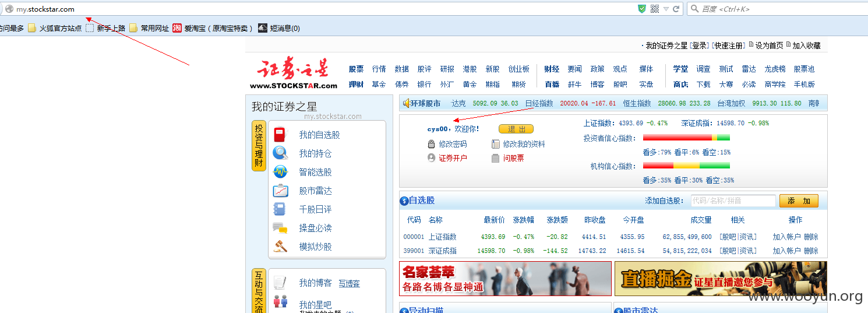This screenshot has height=313, width=868.
Task: Click the person icon beside 证券开户
Action: pos(431,158)
